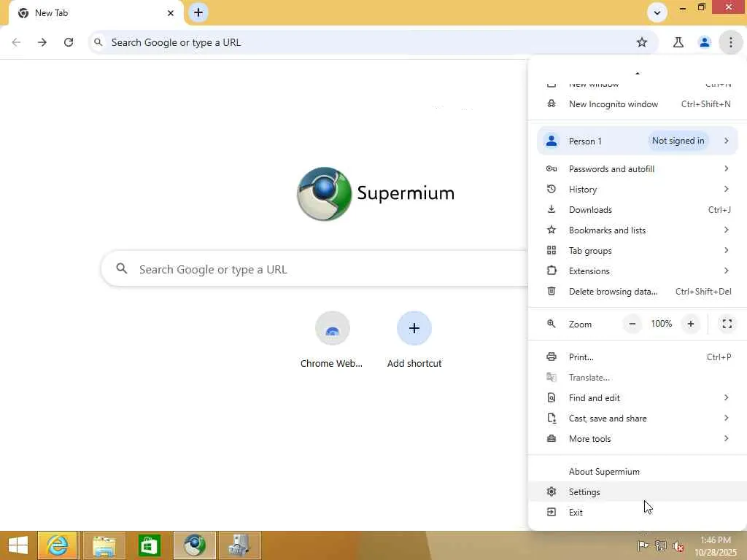Open Find and edit
747x560 pixels.
[638, 397]
